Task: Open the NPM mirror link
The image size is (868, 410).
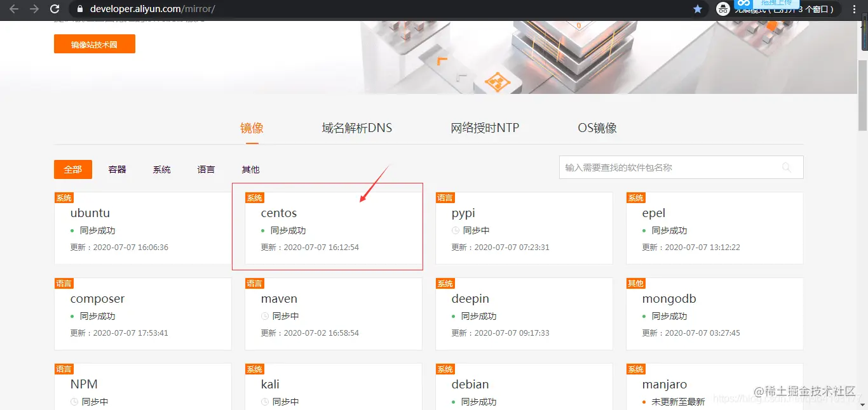Action: pos(84,385)
